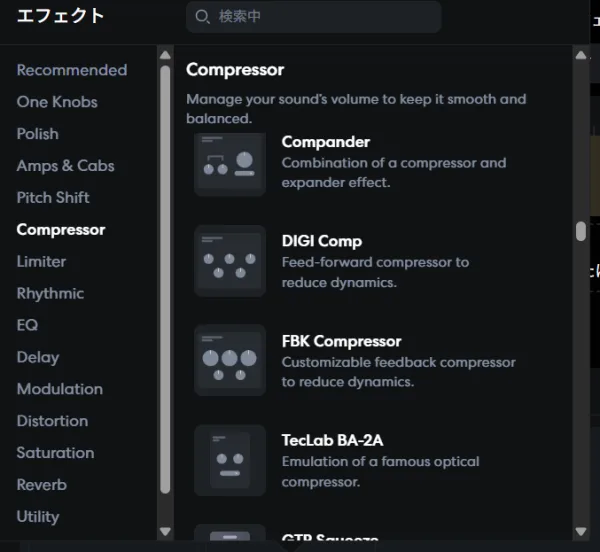
Task: Click the search magnifier icon
Action: (x=203, y=17)
